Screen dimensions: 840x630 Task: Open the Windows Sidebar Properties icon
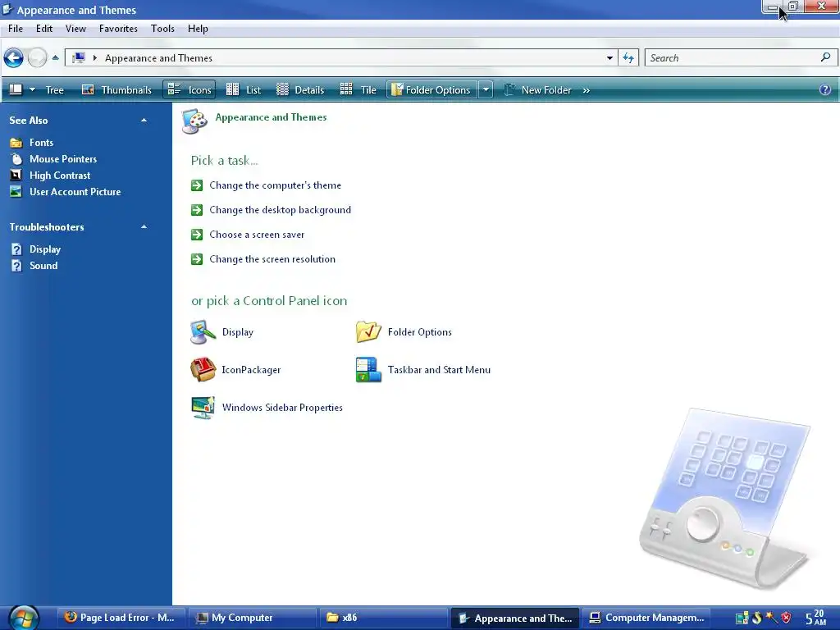(203, 408)
